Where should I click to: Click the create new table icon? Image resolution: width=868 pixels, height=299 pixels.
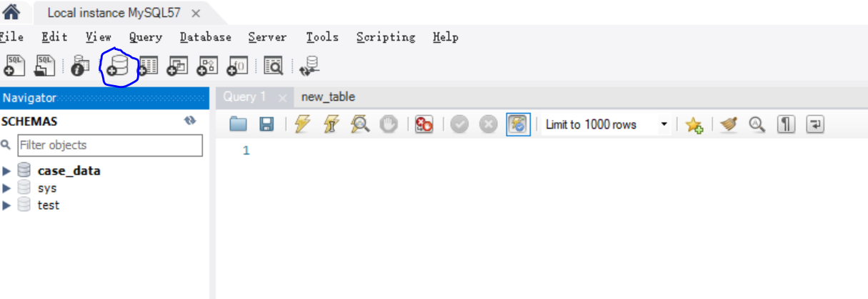point(148,67)
